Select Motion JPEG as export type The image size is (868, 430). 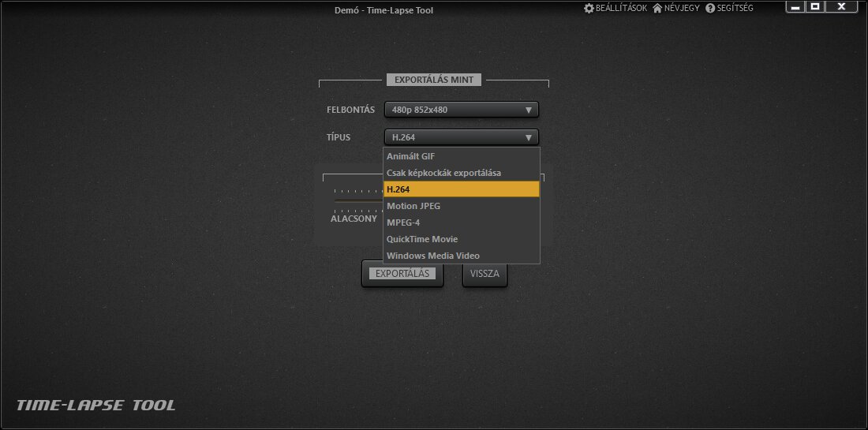click(461, 206)
